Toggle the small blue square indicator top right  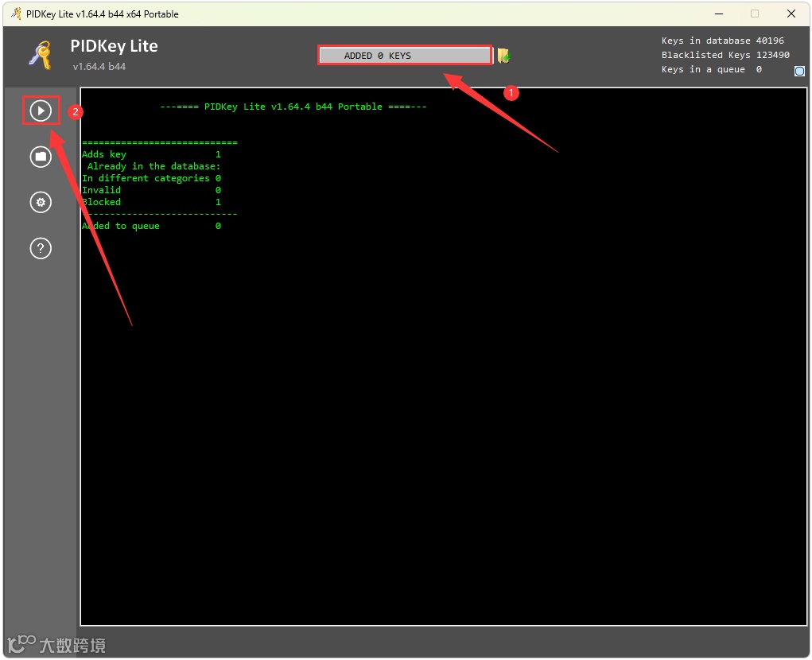click(799, 71)
